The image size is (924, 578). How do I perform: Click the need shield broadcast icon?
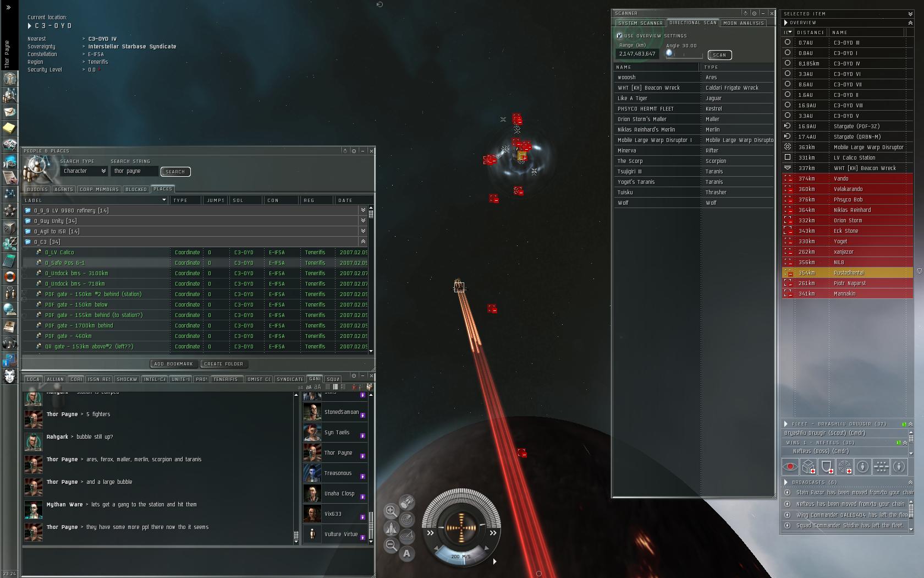pyautogui.click(x=827, y=467)
